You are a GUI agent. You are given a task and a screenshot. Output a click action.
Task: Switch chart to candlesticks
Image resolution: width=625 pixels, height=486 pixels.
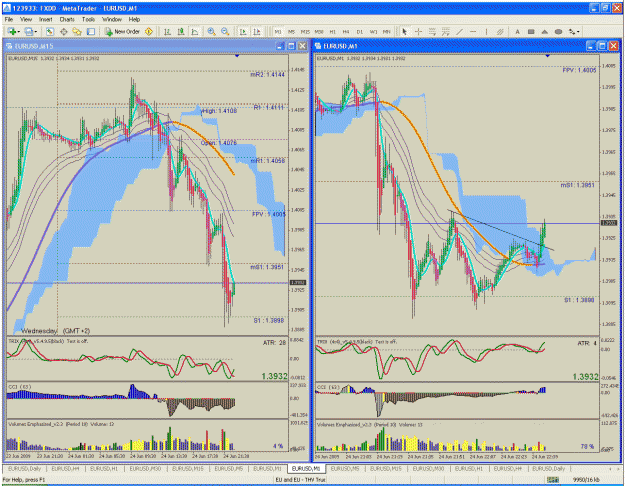181,31
